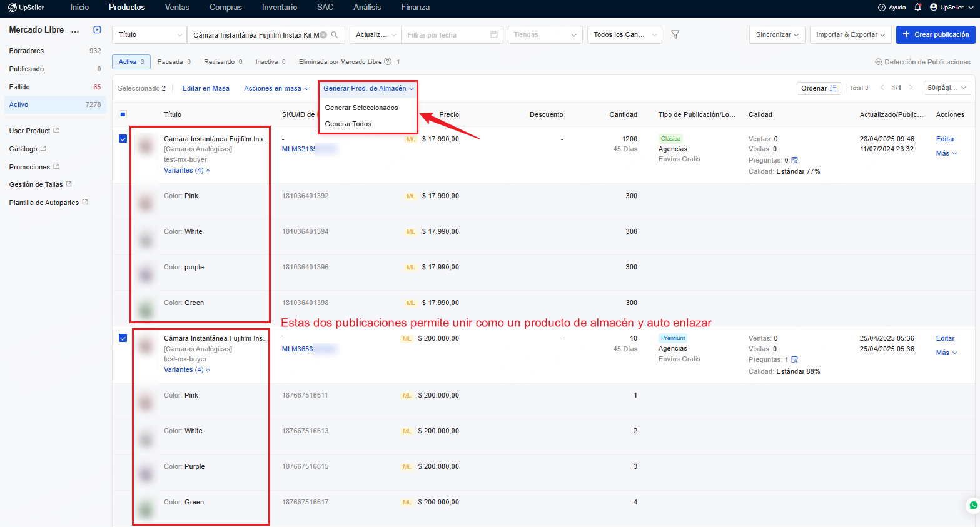The width and height of the screenshot is (980, 527).
Task: Click Editar en Masa link
Action: click(206, 88)
